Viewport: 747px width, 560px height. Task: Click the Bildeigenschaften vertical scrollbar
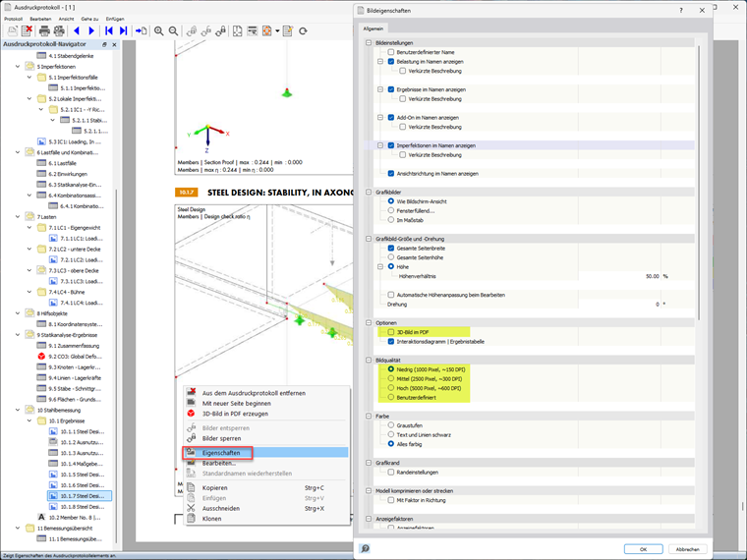(699, 183)
